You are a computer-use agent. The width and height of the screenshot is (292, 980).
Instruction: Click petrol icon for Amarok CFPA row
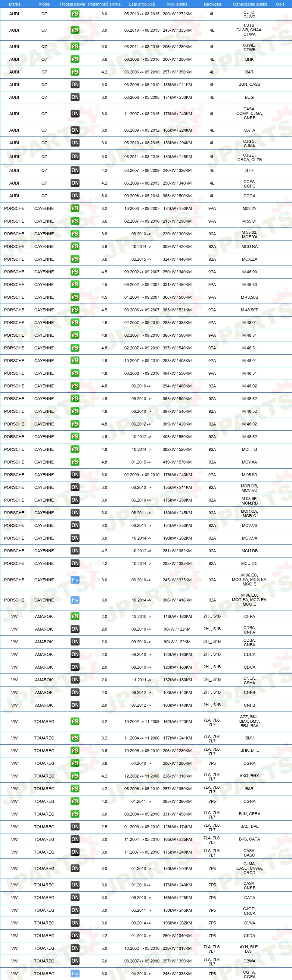(x=75, y=616)
